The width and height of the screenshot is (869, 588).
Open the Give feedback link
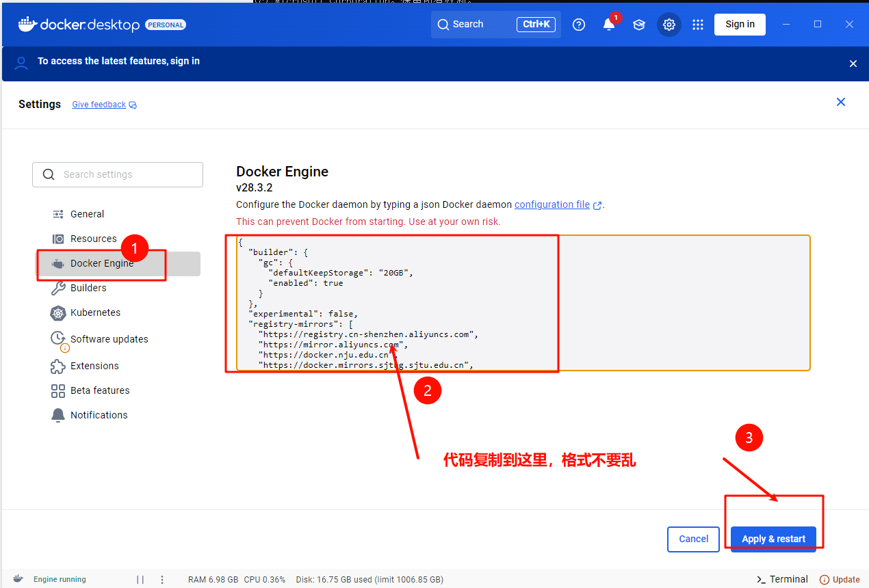pos(99,105)
